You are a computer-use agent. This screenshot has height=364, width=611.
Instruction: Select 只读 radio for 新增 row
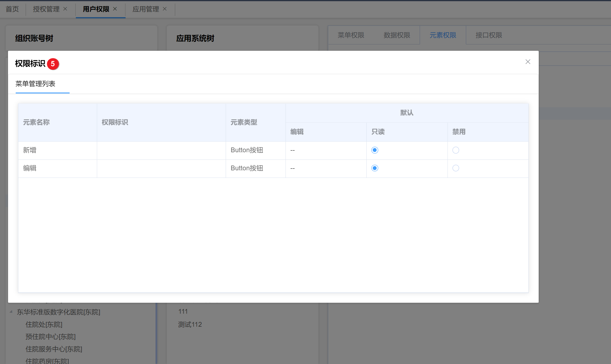pyautogui.click(x=375, y=150)
